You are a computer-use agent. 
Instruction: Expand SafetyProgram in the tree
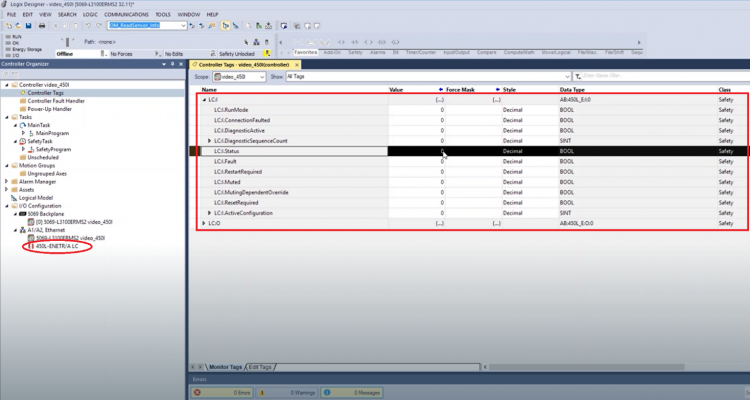click(x=23, y=149)
